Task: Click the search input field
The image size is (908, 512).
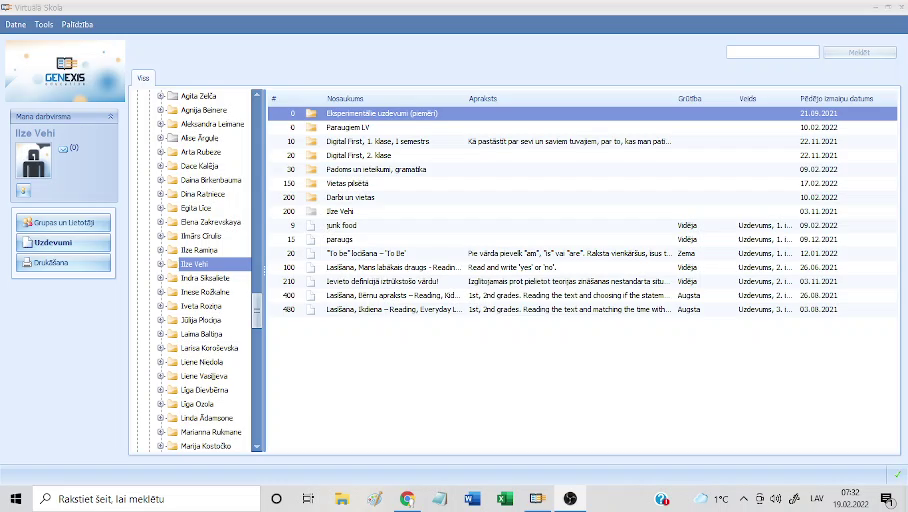Action: pyautogui.click(x=772, y=52)
